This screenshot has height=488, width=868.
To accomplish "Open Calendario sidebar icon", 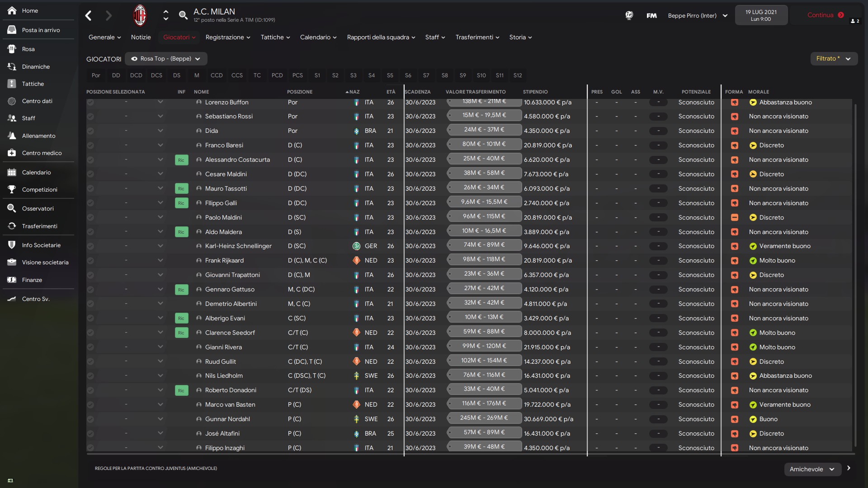I will click(x=12, y=172).
